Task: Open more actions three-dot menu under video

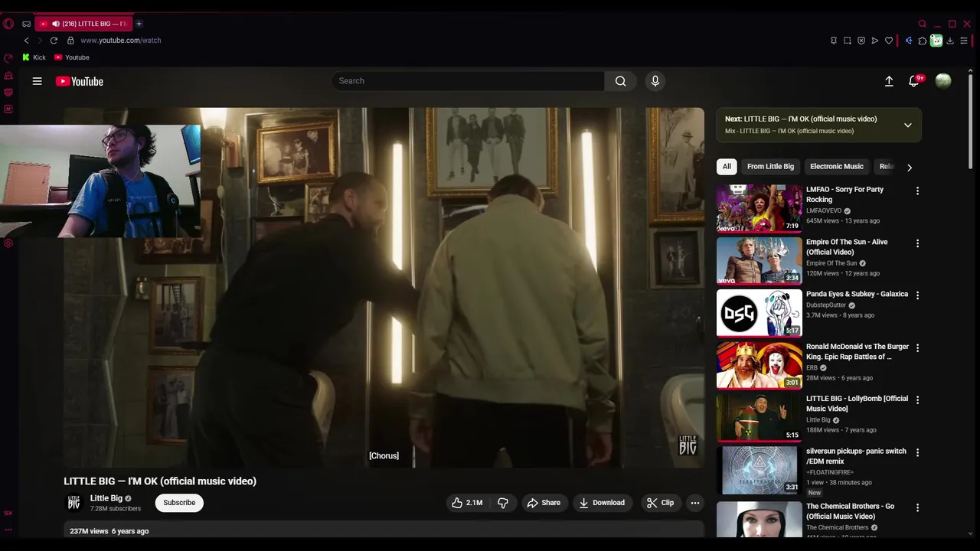Action: pos(695,503)
